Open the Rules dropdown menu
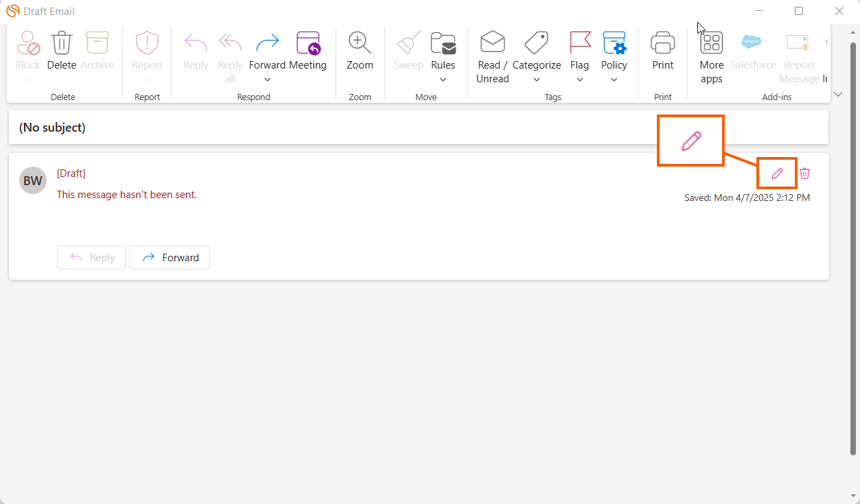The width and height of the screenshot is (860, 504). [443, 80]
